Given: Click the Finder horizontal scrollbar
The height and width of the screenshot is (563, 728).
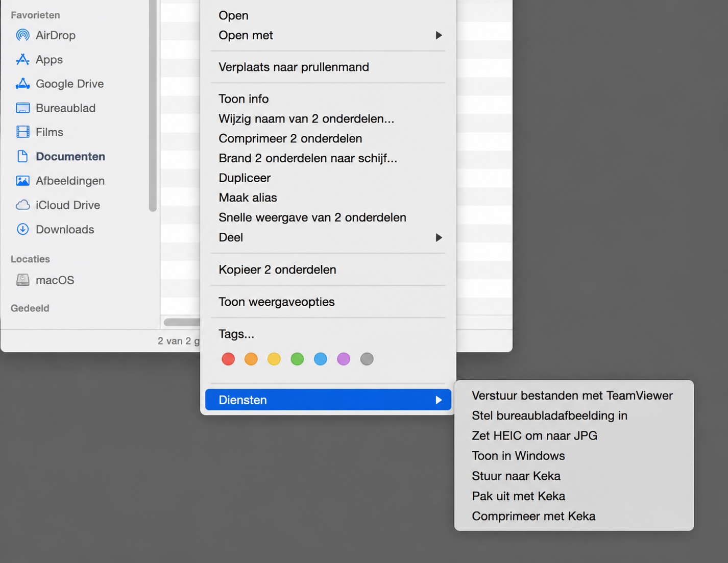Looking at the screenshot, I should [182, 322].
